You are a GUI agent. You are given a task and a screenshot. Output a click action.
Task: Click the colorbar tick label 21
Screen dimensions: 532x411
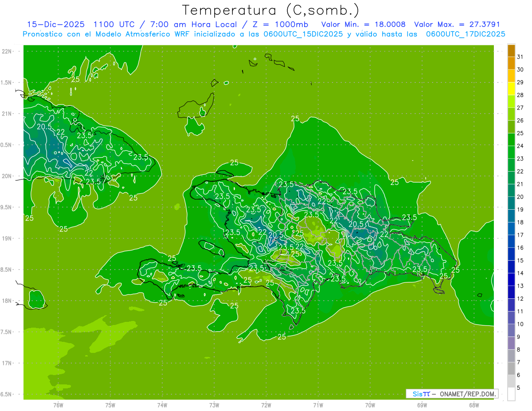click(520, 184)
